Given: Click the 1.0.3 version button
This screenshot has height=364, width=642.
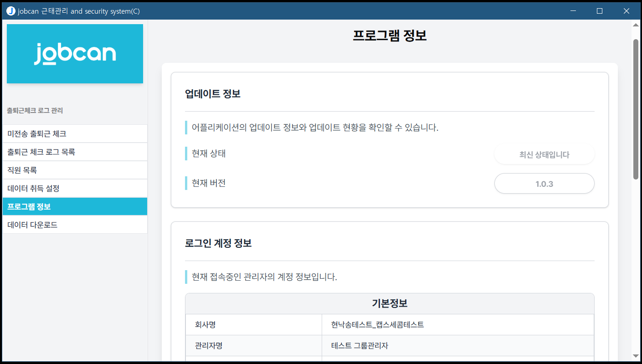Looking at the screenshot, I should (x=544, y=184).
